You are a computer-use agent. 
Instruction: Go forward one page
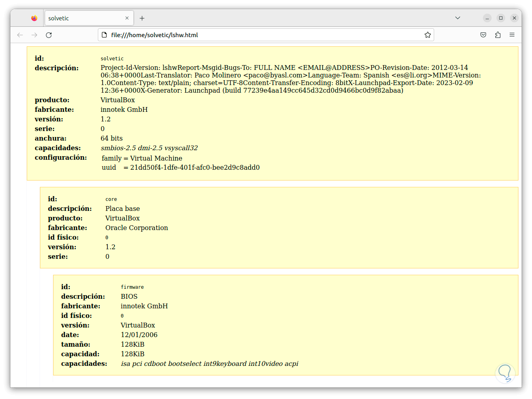(x=34, y=35)
